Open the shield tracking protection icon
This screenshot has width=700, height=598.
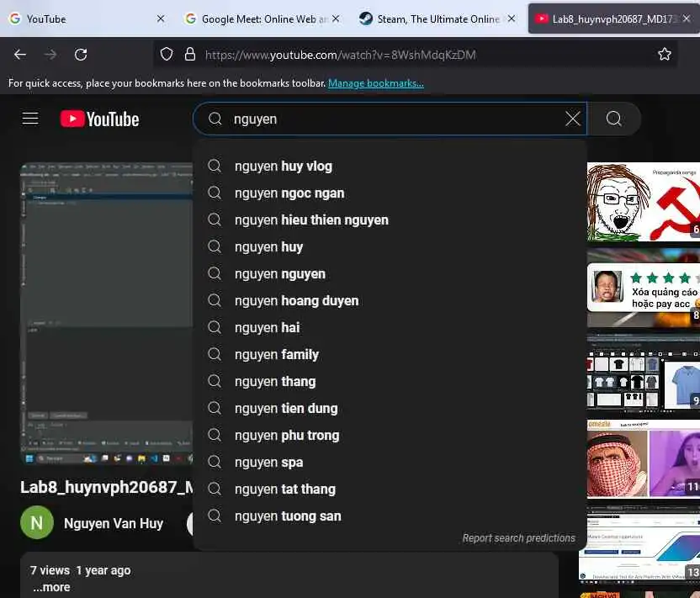pyautogui.click(x=167, y=54)
